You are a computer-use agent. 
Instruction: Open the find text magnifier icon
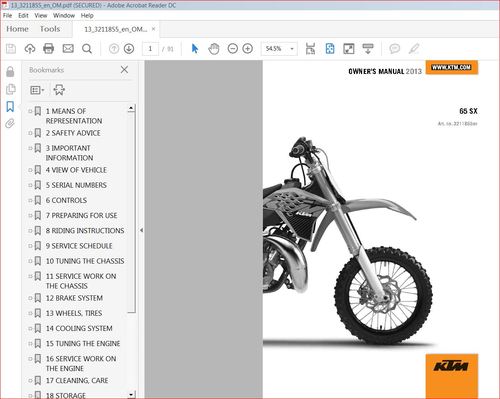coord(87,49)
